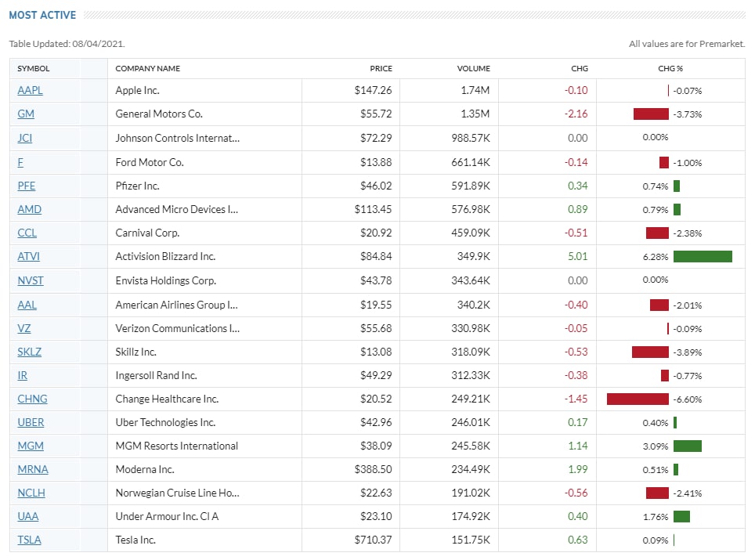Click the Activision 6.28% change value
755x560 pixels.
click(656, 257)
